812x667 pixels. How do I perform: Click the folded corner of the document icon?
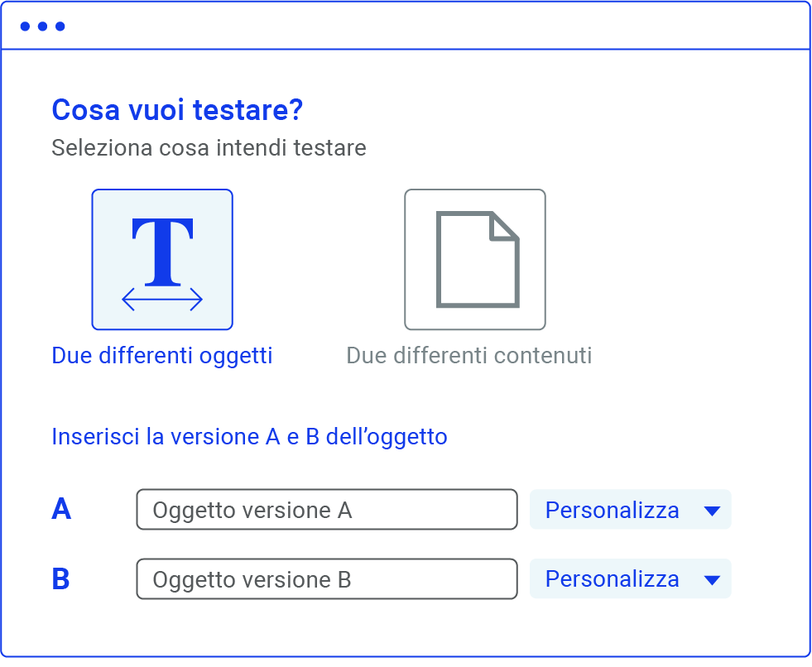(504, 227)
